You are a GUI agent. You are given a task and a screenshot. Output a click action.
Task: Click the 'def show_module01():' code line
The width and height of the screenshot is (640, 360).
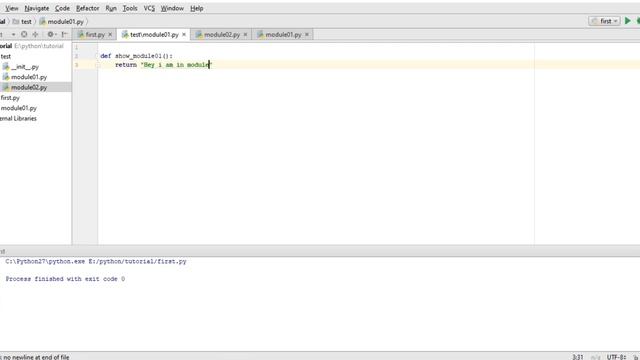tap(136, 56)
